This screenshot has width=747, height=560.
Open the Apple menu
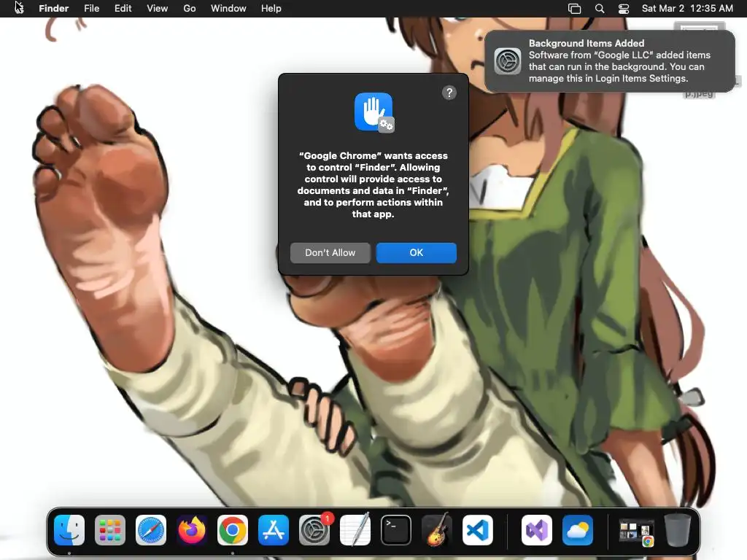[x=19, y=8]
